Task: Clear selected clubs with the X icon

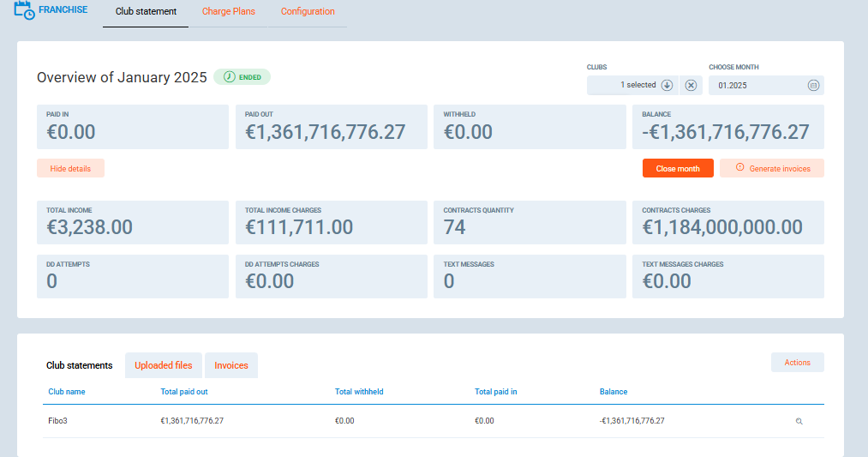Action: coord(691,85)
